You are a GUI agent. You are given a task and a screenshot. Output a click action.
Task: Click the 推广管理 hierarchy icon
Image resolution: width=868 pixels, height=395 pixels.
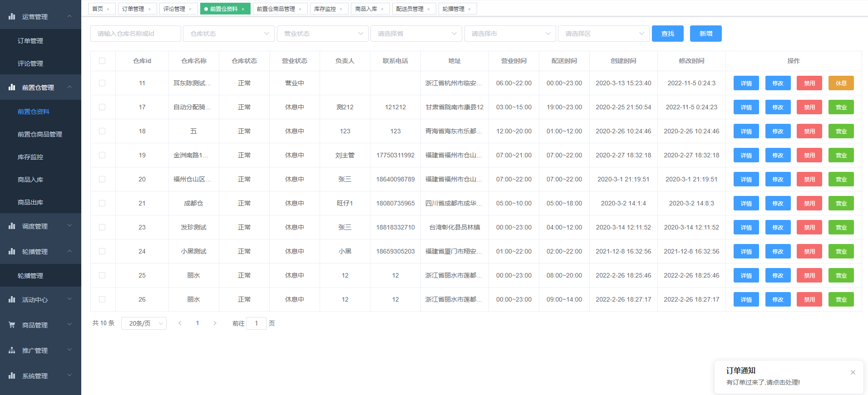click(x=12, y=350)
